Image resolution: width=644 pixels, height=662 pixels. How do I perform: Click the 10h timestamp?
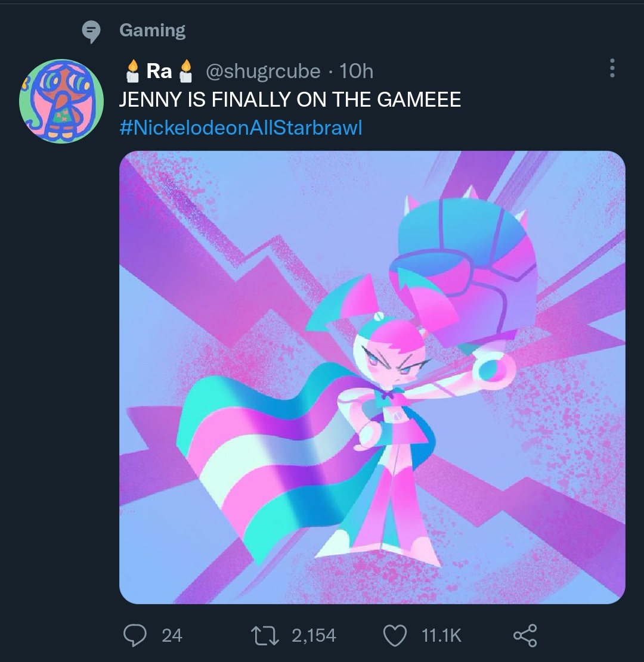[356, 72]
